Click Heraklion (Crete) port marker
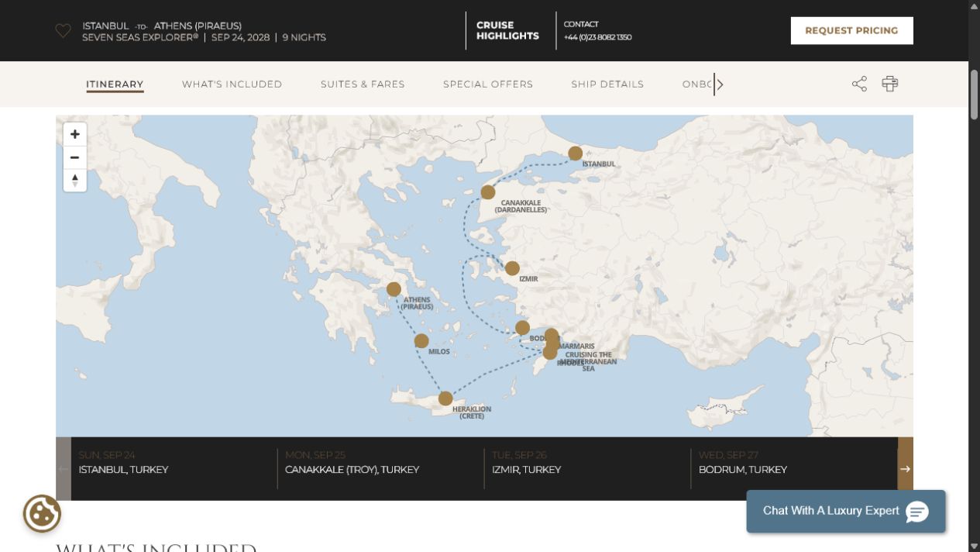Screen dimensions: 980x552 tap(445, 398)
